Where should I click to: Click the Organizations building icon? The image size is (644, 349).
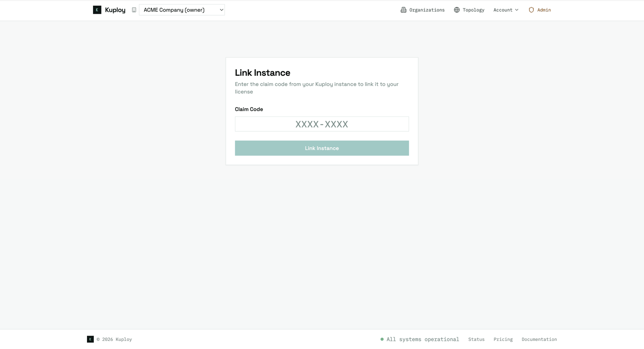(x=403, y=10)
